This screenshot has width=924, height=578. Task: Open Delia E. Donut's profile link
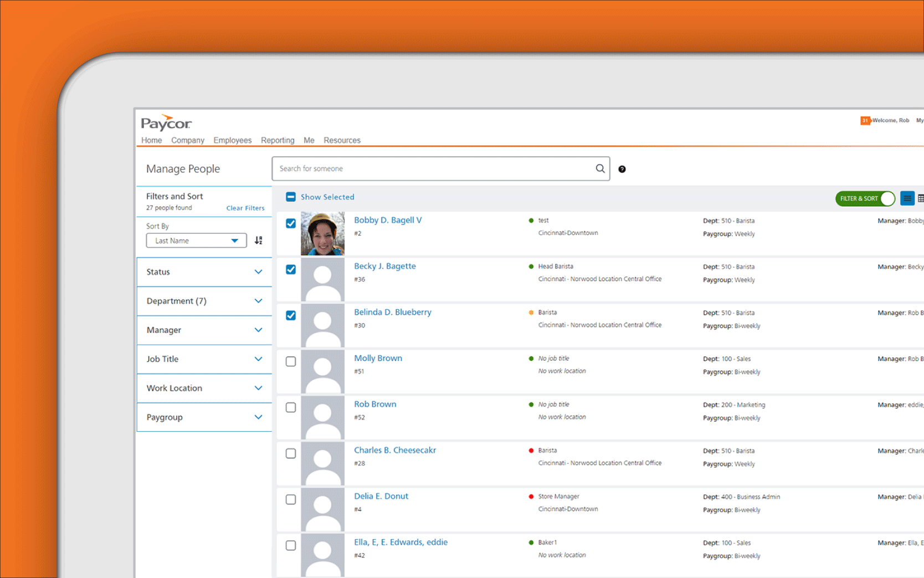tap(381, 496)
